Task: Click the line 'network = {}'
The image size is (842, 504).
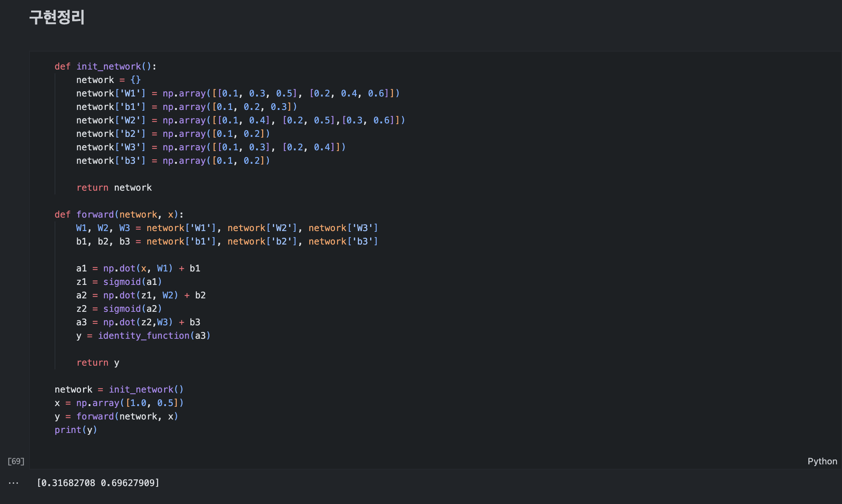Action: [108, 80]
